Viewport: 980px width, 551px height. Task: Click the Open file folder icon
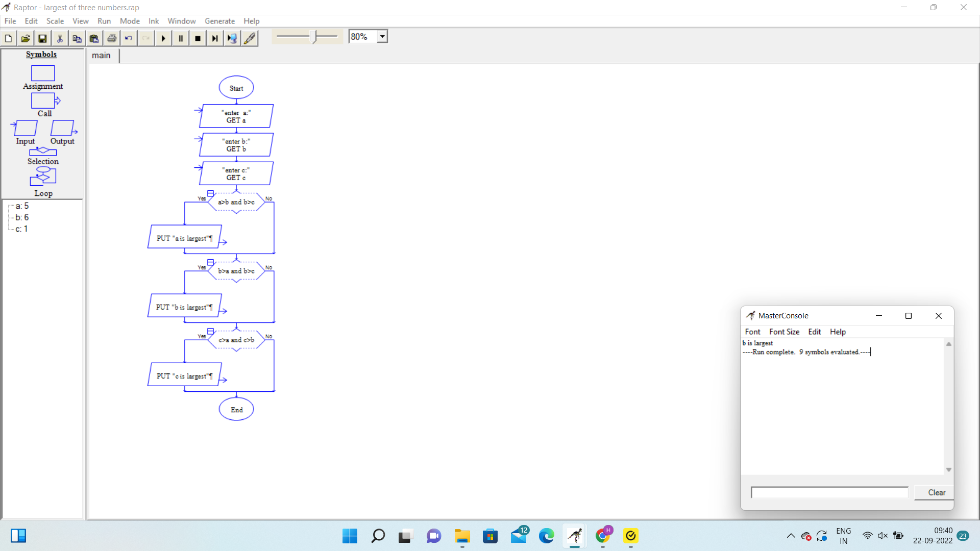tap(25, 38)
